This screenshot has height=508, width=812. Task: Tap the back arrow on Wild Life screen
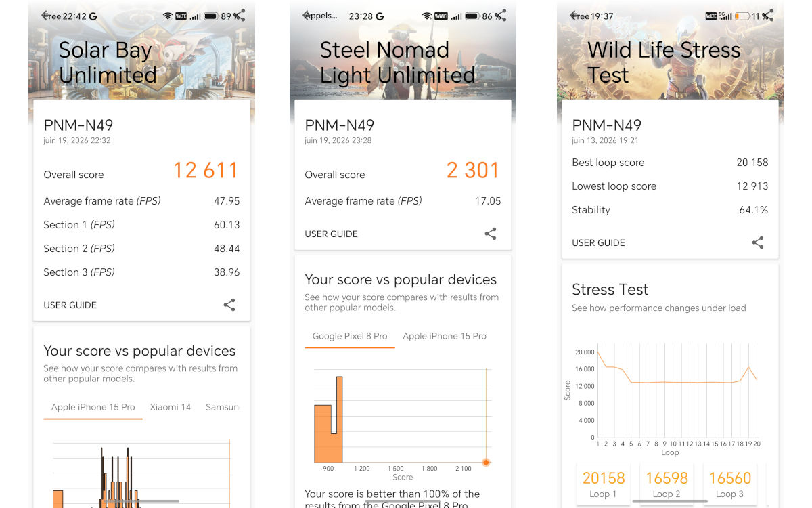574,15
